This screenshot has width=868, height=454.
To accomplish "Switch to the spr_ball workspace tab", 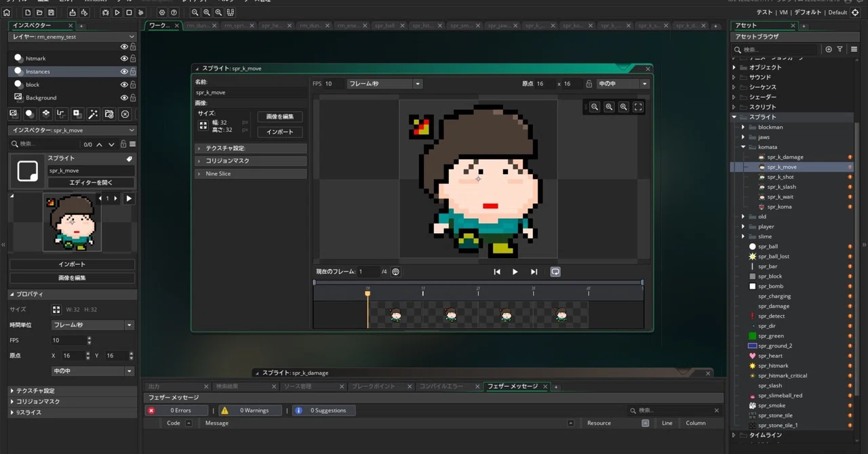I will 389,26.
